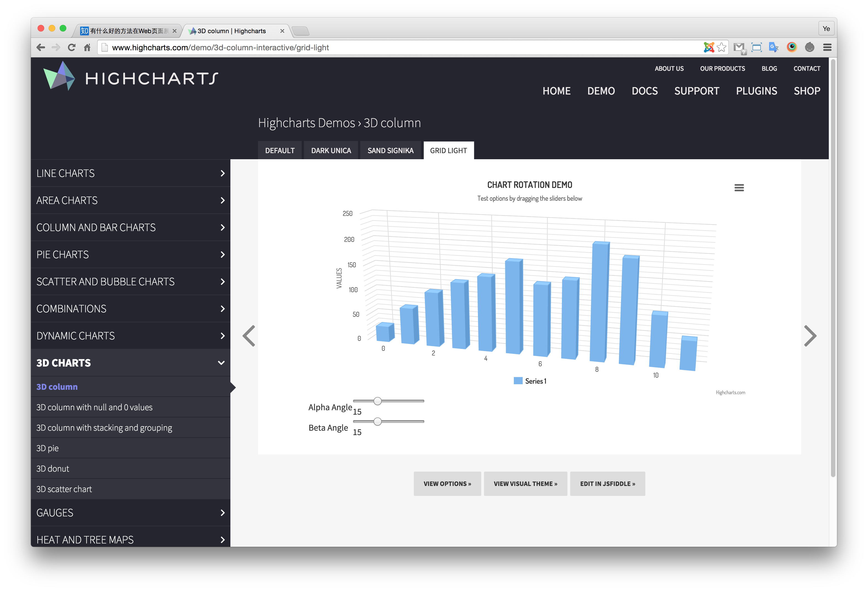The height and width of the screenshot is (591, 868).
Task: Click the View Options button
Action: click(x=447, y=483)
